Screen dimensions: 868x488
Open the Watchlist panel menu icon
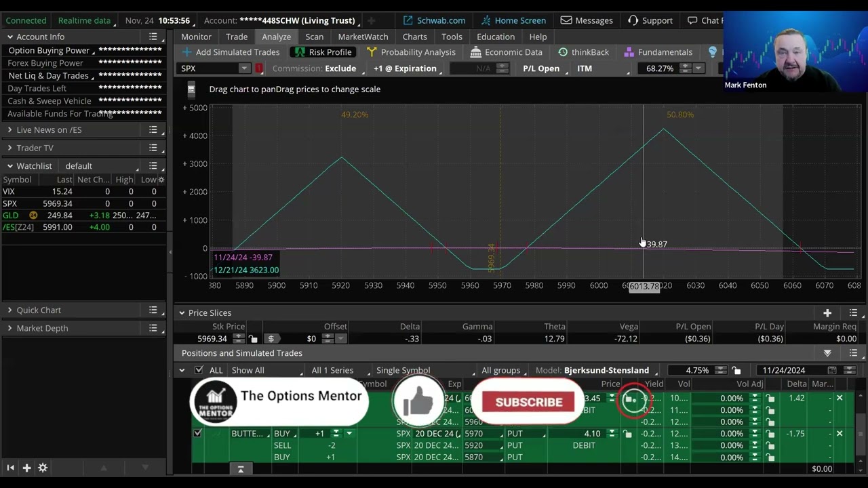153,166
